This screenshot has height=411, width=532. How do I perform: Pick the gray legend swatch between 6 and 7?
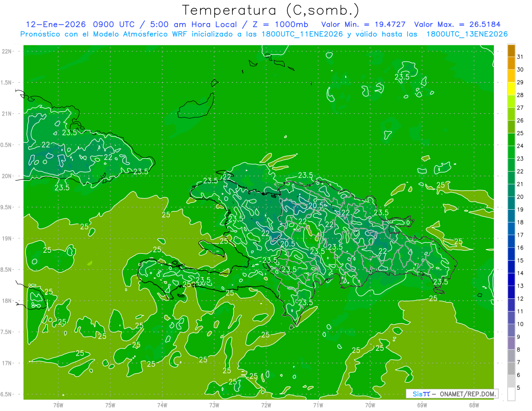(511, 369)
